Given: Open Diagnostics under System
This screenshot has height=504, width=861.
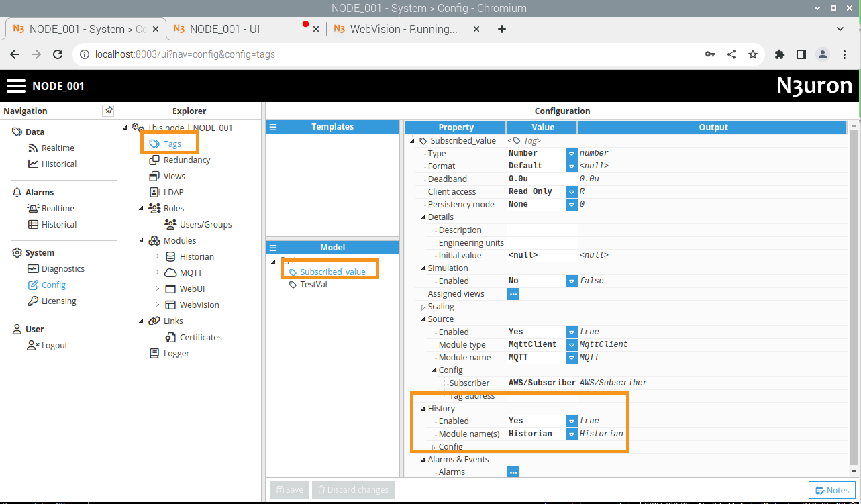Looking at the screenshot, I should [56, 269].
